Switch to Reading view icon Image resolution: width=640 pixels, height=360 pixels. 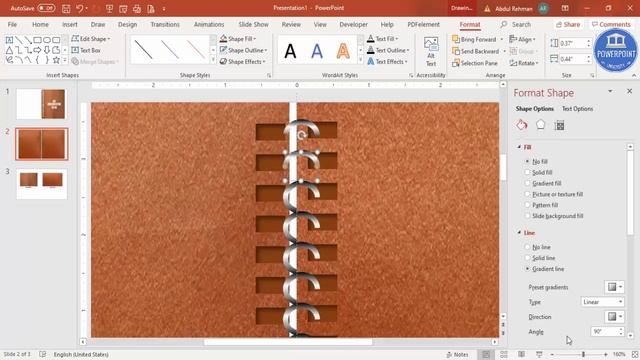click(522, 354)
